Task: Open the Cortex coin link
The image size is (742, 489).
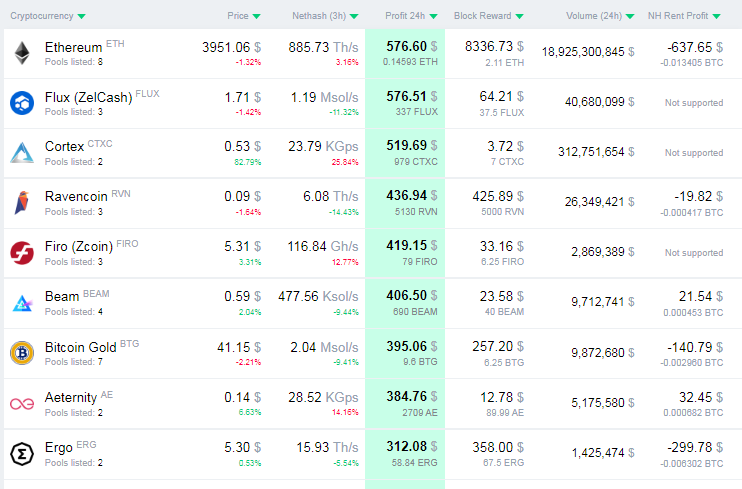Action: (x=64, y=147)
